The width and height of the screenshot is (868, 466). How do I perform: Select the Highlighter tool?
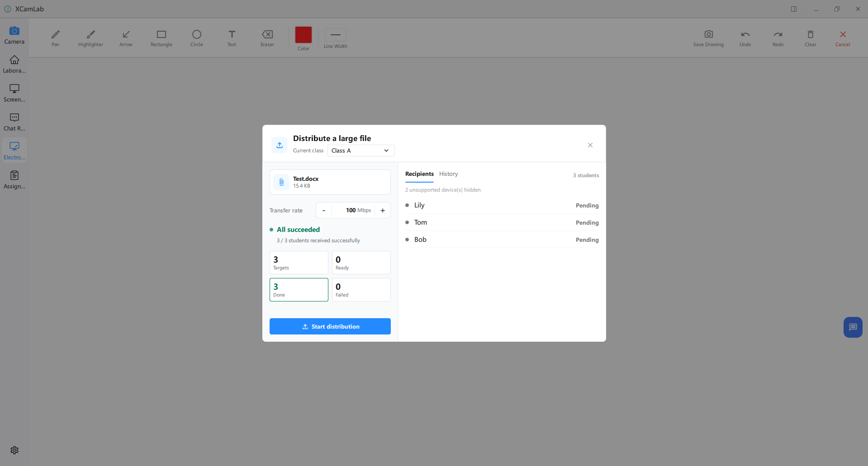pyautogui.click(x=90, y=38)
